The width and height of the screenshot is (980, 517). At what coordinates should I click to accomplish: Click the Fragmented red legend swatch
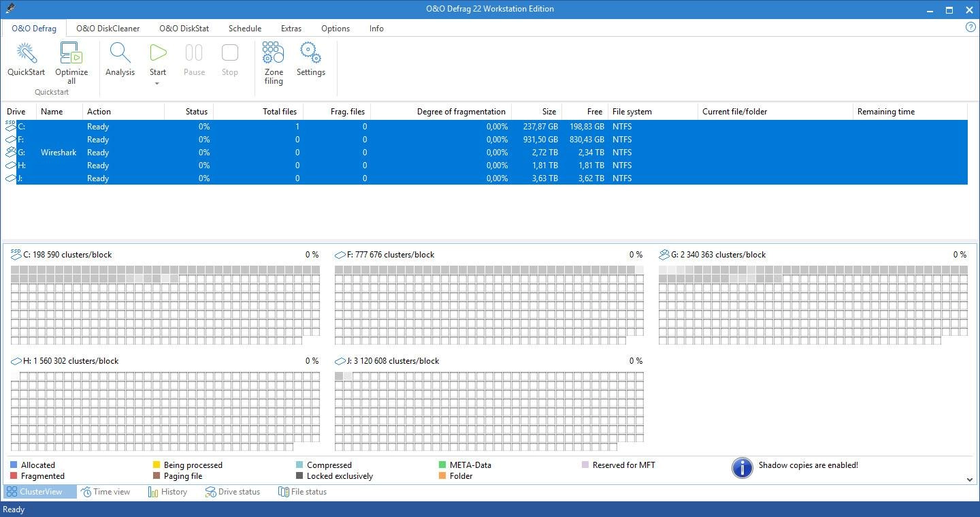(x=14, y=476)
